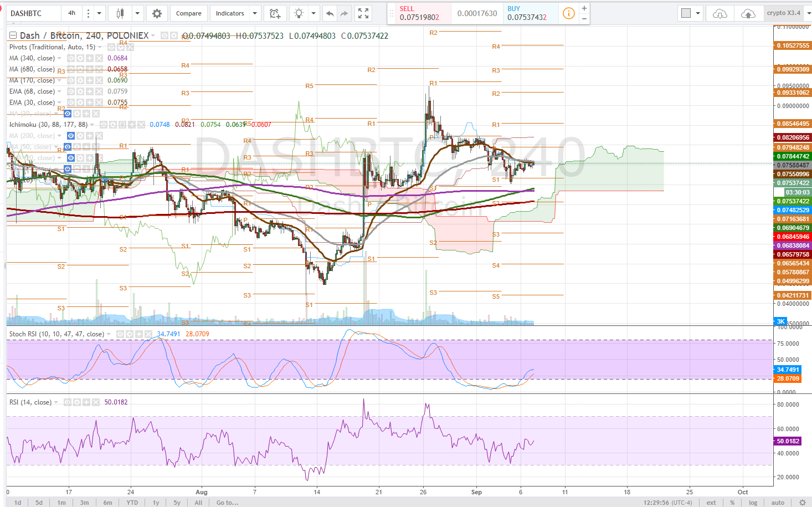Click the plus icon for MA (170, close)

pyautogui.click(x=89, y=80)
